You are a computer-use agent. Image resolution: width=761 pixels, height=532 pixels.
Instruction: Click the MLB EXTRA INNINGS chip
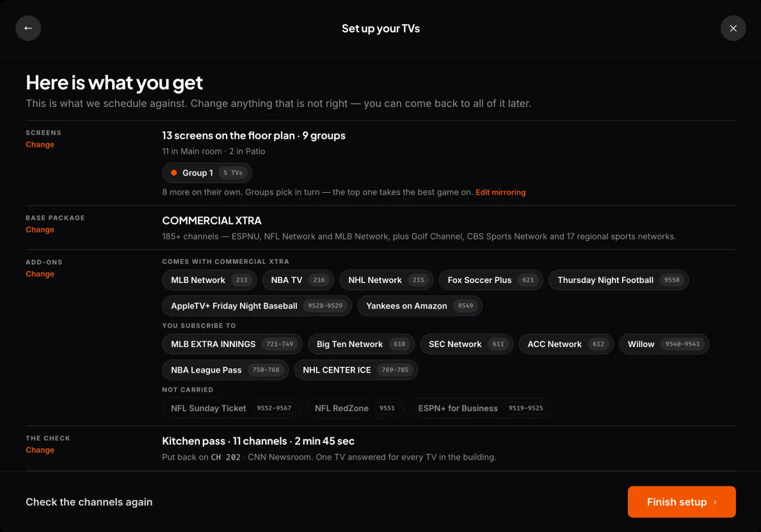[x=232, y=344]
